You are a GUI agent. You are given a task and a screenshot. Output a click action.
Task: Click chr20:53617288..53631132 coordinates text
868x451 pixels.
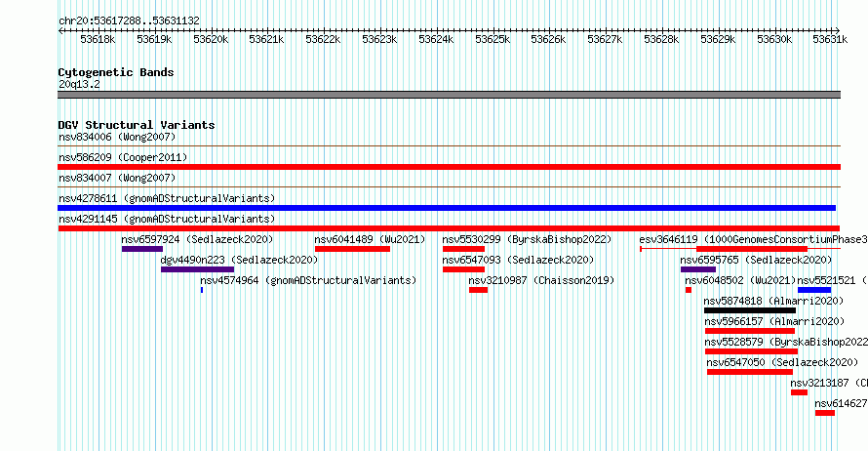(129, 20)
